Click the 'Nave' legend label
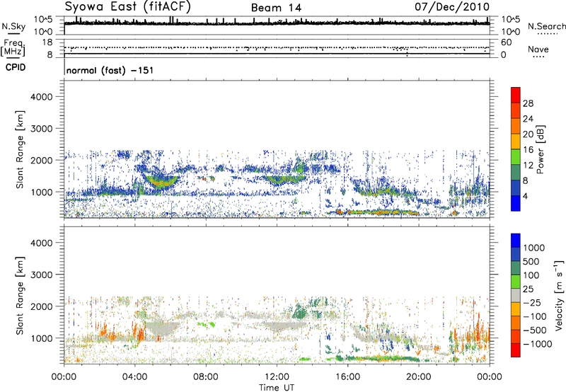 (x=538, y=49)
